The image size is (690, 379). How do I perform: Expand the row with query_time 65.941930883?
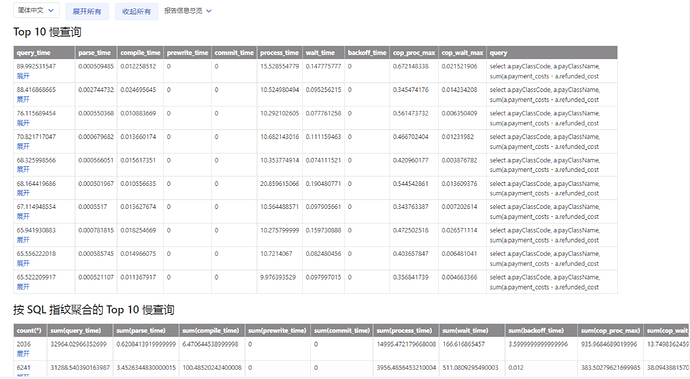(23, 240)
